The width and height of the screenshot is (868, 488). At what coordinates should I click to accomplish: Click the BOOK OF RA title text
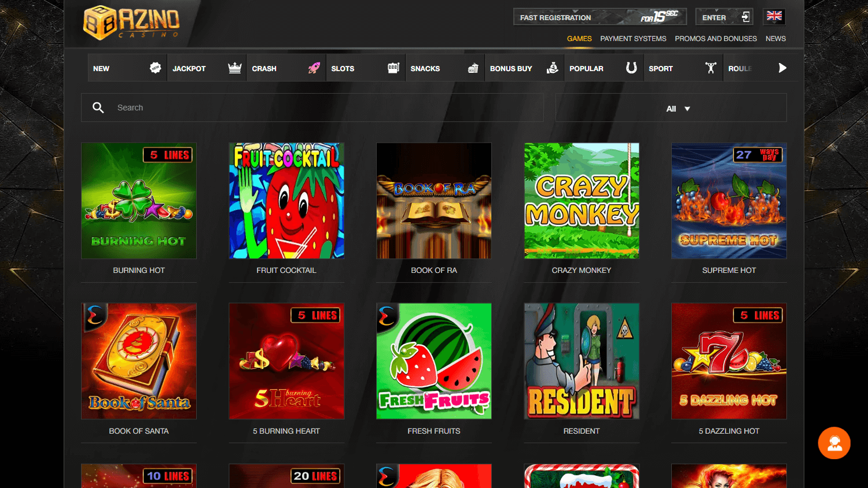click(434, 270)
